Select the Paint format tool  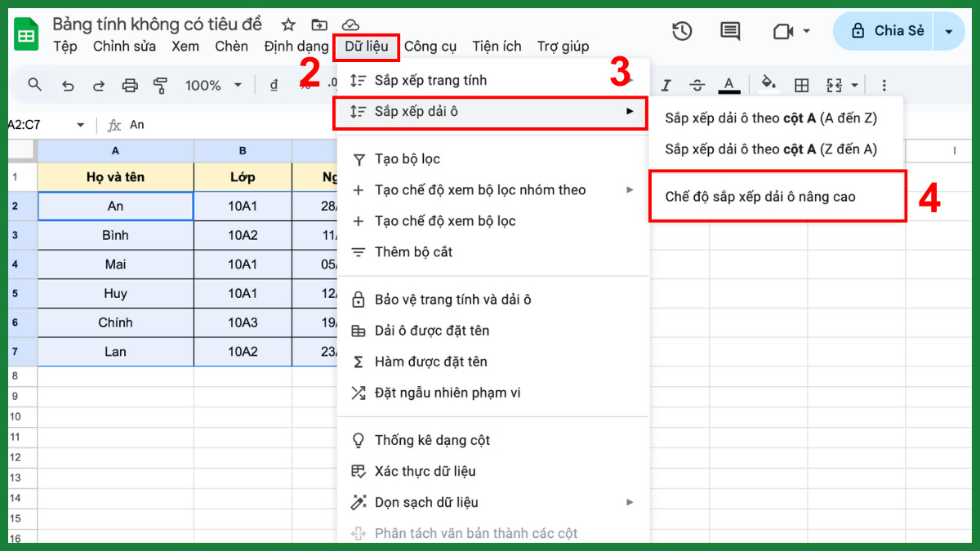point(161,84)
